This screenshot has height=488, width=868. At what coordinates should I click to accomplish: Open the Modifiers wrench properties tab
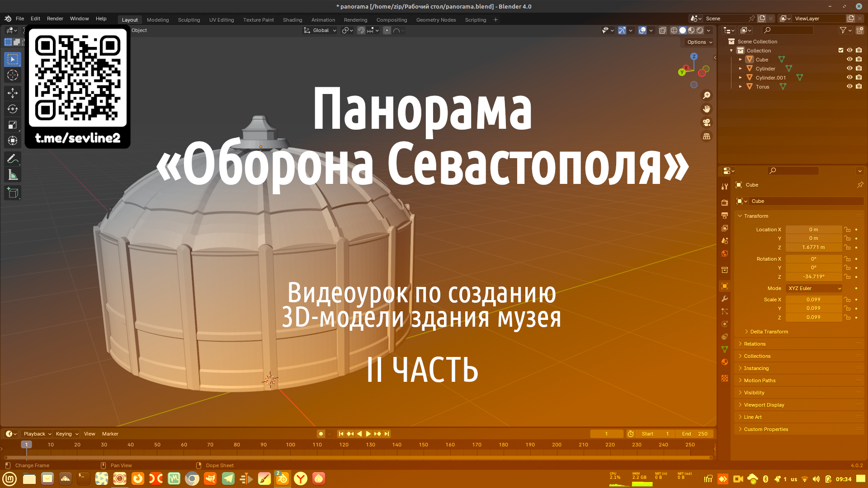tap(725, 299)
